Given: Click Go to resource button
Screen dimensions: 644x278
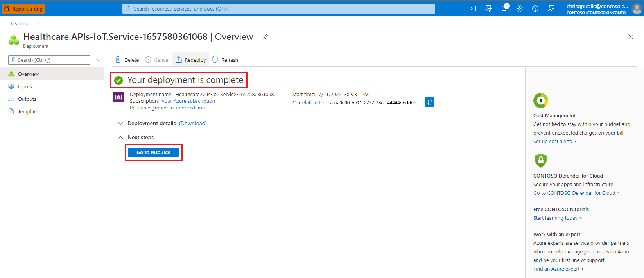Looking at the screenshot, I should click(153, 152).
